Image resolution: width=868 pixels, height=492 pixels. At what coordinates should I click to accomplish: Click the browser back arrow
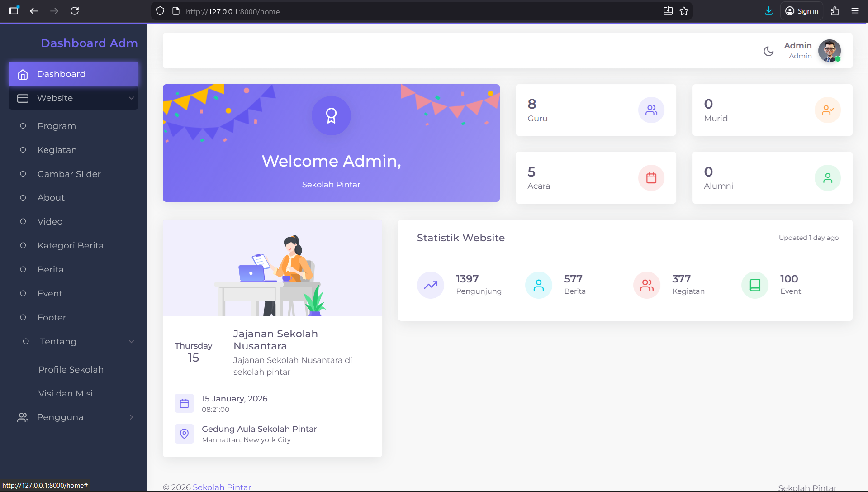(x=34, y=11)
